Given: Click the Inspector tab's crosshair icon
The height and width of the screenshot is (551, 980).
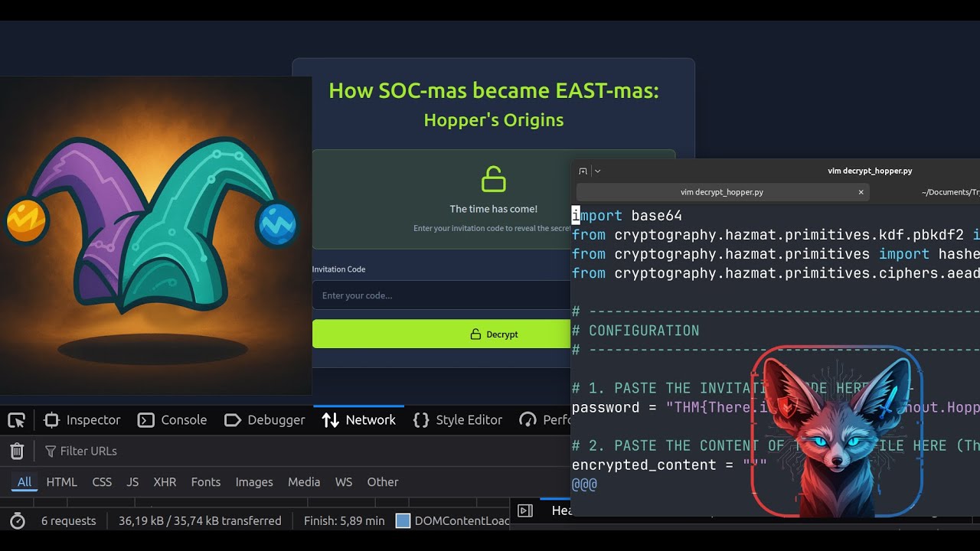Looking at the screenshot, I should tap(52, 420).
